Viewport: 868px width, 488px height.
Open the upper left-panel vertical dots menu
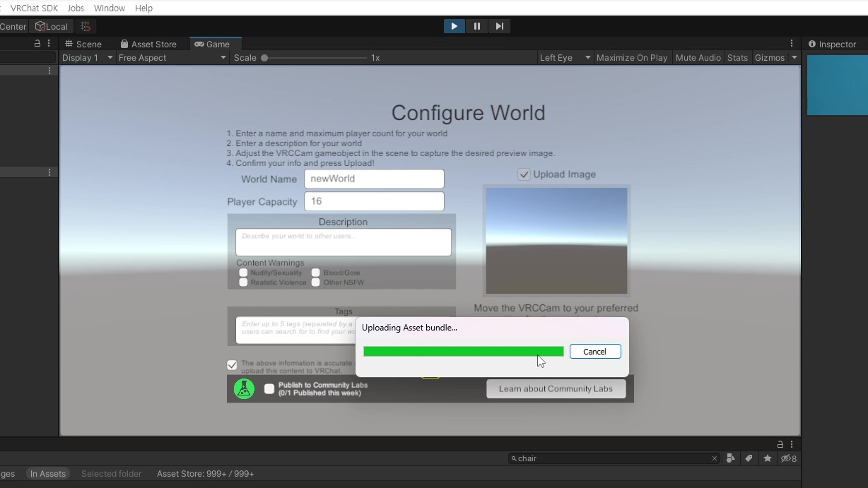point(49,71)
